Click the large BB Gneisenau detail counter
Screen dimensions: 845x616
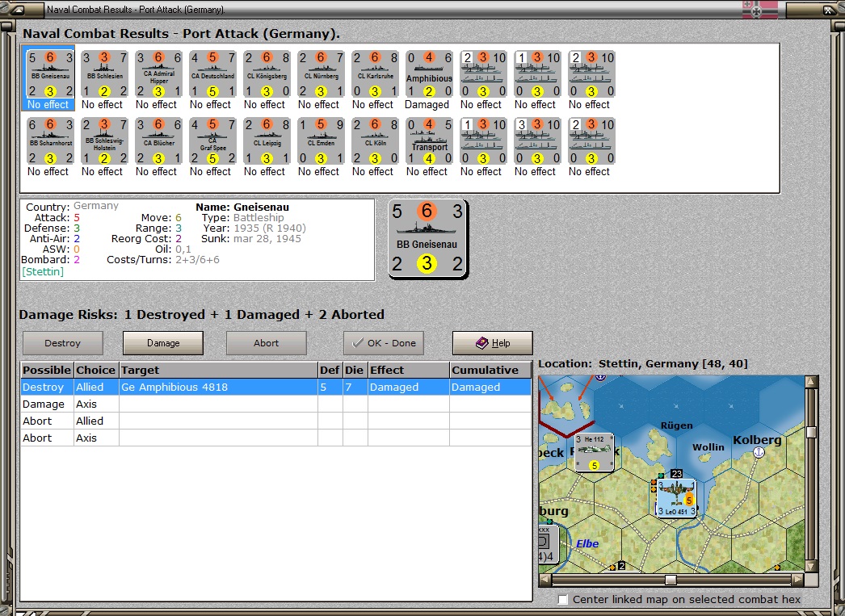[x=428, y=238]
